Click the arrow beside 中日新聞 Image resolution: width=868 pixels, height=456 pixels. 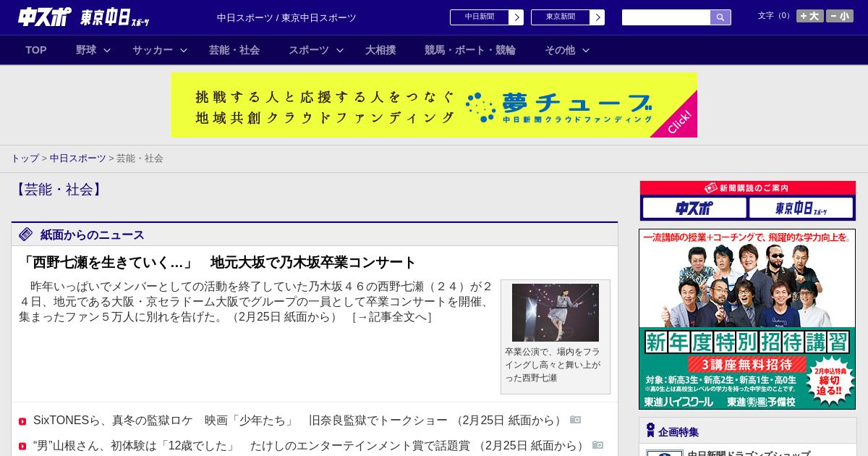(x=516, y=17)
